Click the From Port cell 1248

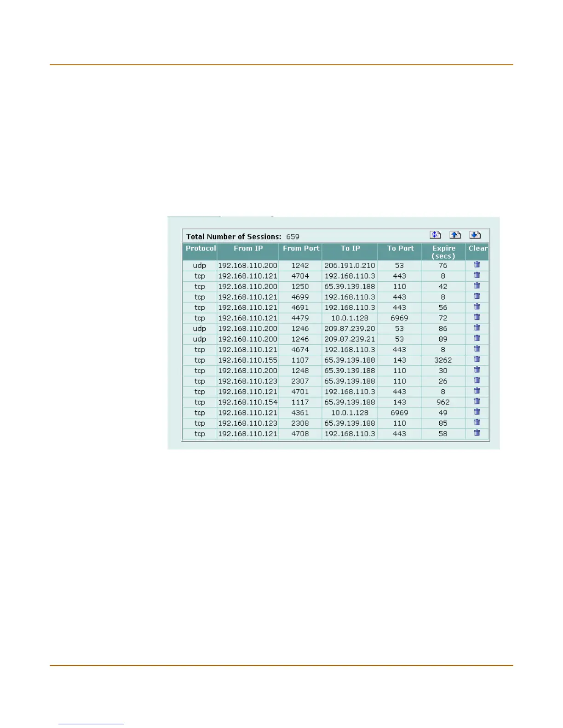(300, 370)
